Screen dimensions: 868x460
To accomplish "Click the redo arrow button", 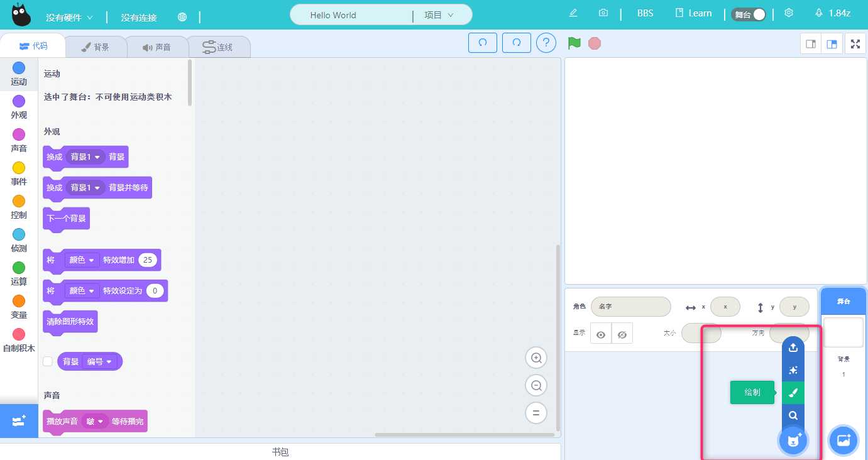I will pos(517,43).
